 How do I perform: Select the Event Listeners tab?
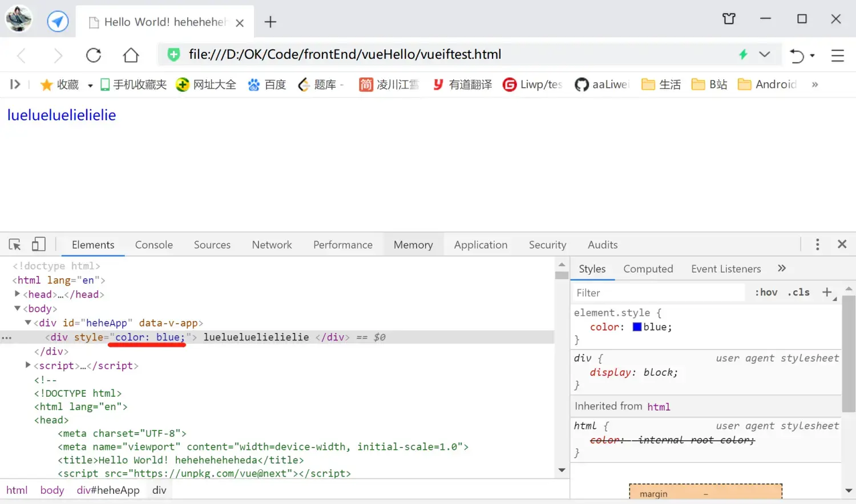click(726, 269)
